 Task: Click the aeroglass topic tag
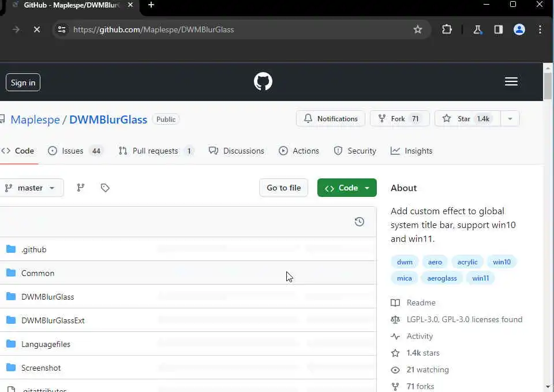pyautogui.click(x=442, y=278)
